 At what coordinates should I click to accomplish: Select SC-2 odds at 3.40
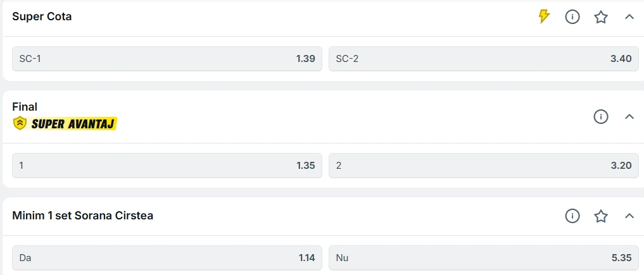point(484,59)
